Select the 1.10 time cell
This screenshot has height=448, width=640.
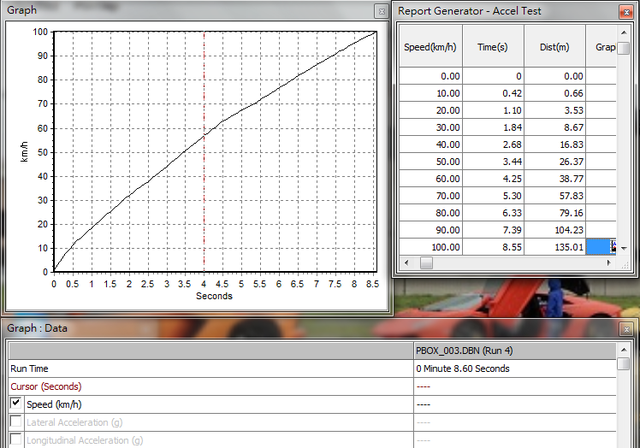(x=493, y=111)
